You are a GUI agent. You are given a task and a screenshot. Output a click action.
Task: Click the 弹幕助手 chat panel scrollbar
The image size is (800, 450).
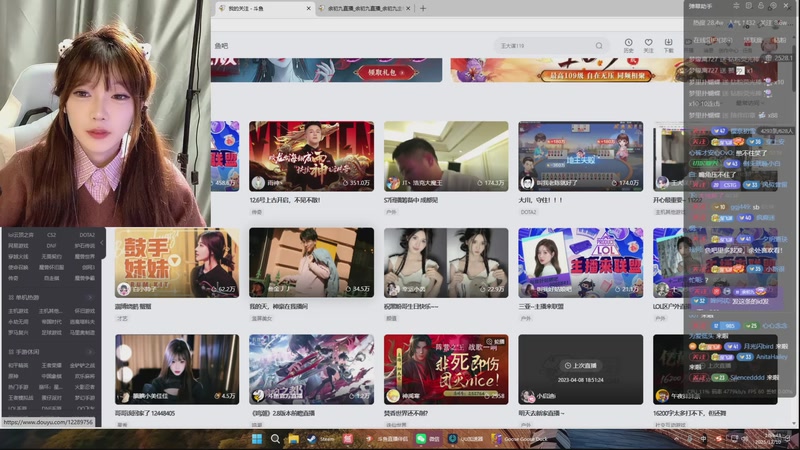[795, 71]
